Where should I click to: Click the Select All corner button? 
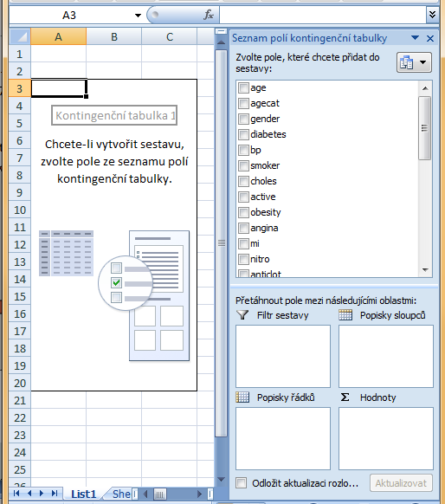pos(20,36)
